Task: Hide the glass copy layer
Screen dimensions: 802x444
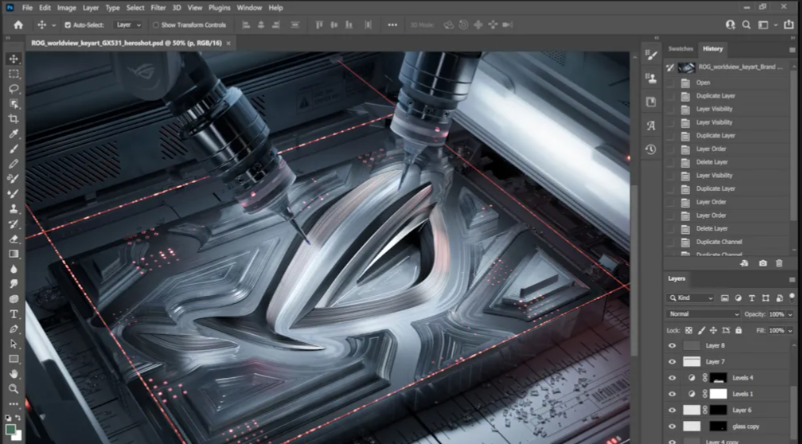Action: tap(672, 426)
